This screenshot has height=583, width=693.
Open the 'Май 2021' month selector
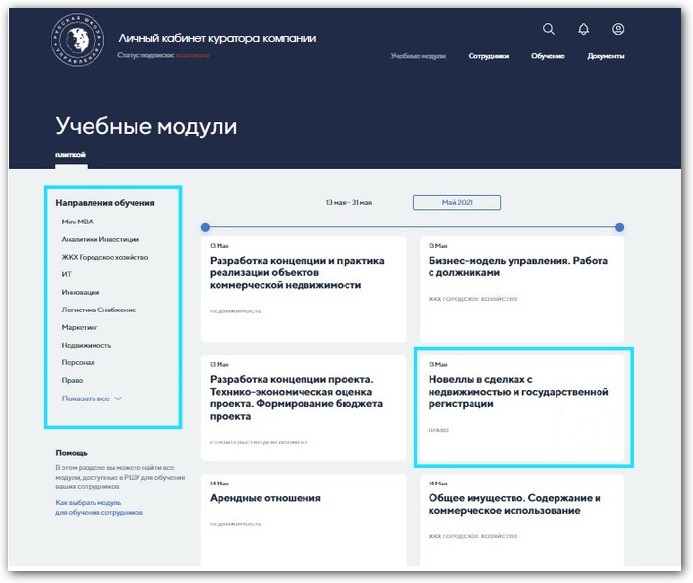coord(457,202)
